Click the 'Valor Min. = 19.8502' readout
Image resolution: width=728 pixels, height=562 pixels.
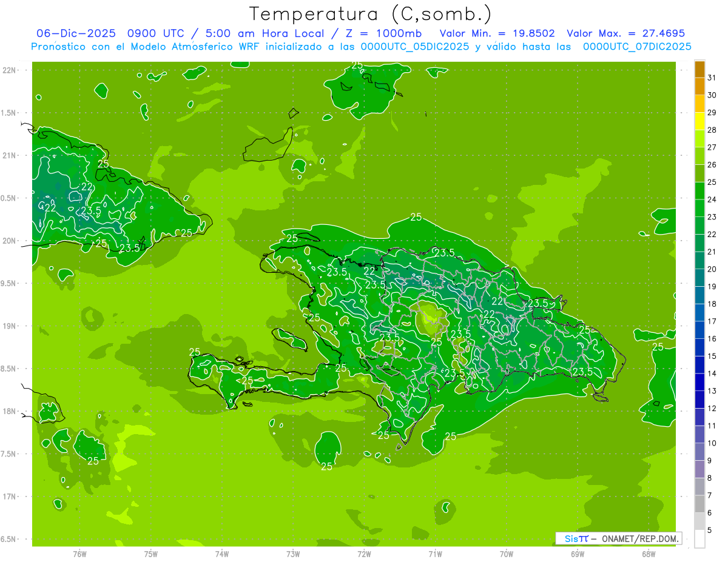(497, 33)
